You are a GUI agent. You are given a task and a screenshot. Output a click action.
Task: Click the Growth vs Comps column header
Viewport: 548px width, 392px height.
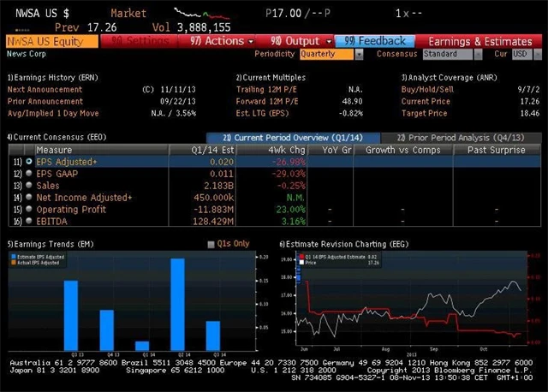(x=403, y=150)
